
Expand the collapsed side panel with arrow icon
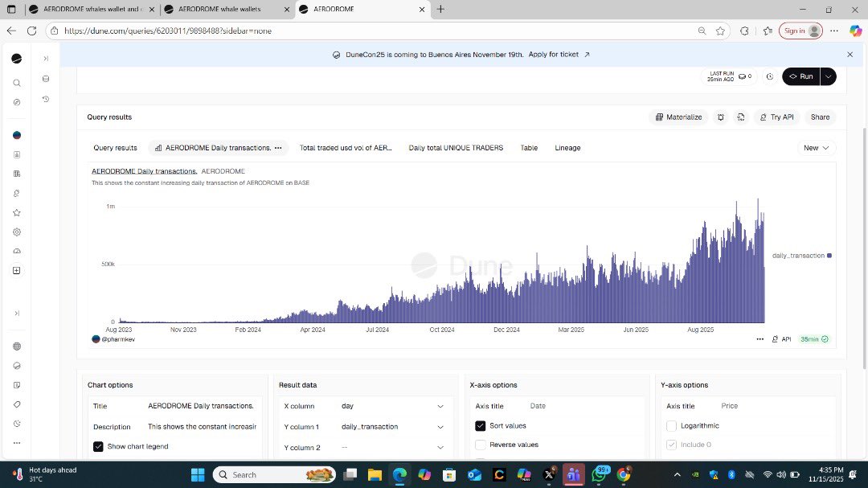[46, 58]
